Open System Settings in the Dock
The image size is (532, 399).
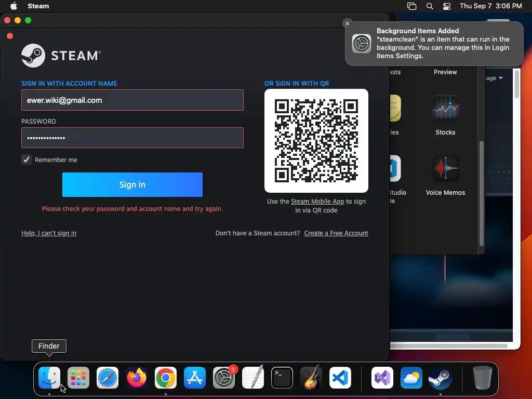point(224,378)
